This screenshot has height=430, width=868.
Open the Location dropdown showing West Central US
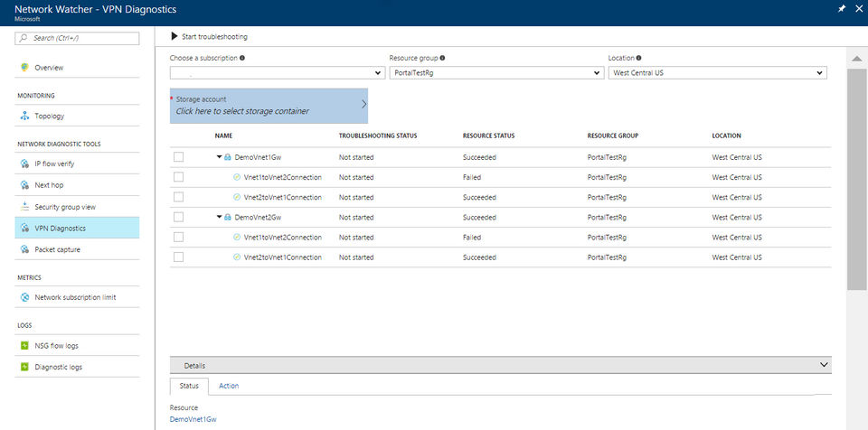717,73
